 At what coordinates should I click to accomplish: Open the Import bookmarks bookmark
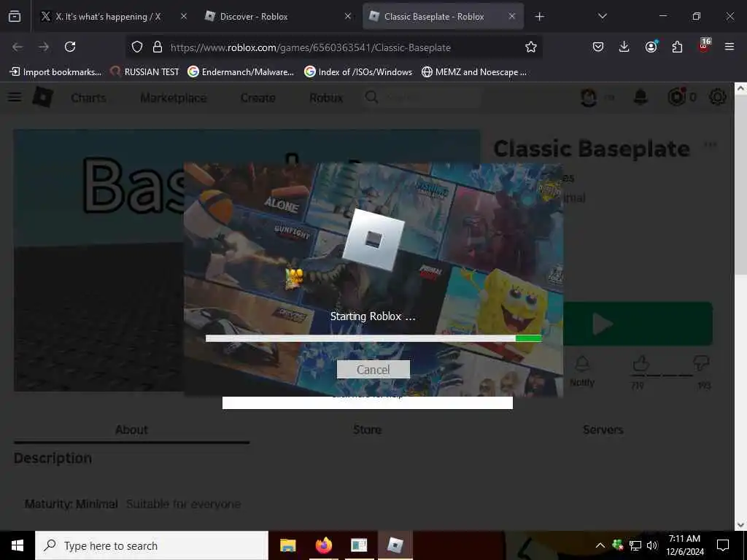(x=55, y=72)
